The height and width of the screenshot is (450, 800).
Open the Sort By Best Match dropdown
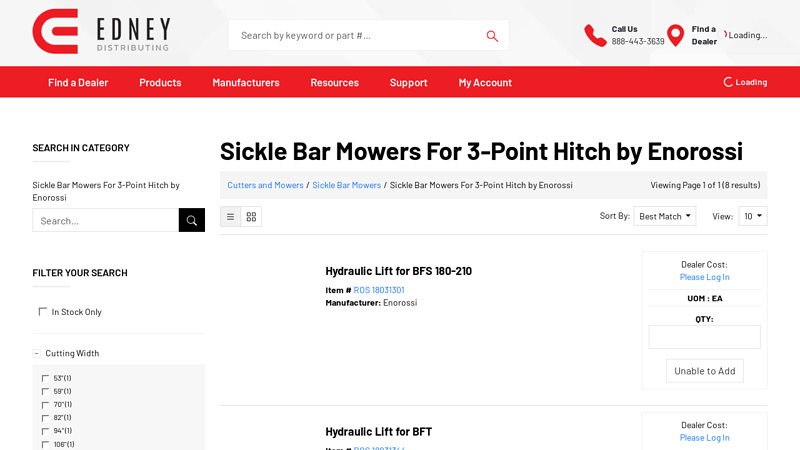coord(665,216)
